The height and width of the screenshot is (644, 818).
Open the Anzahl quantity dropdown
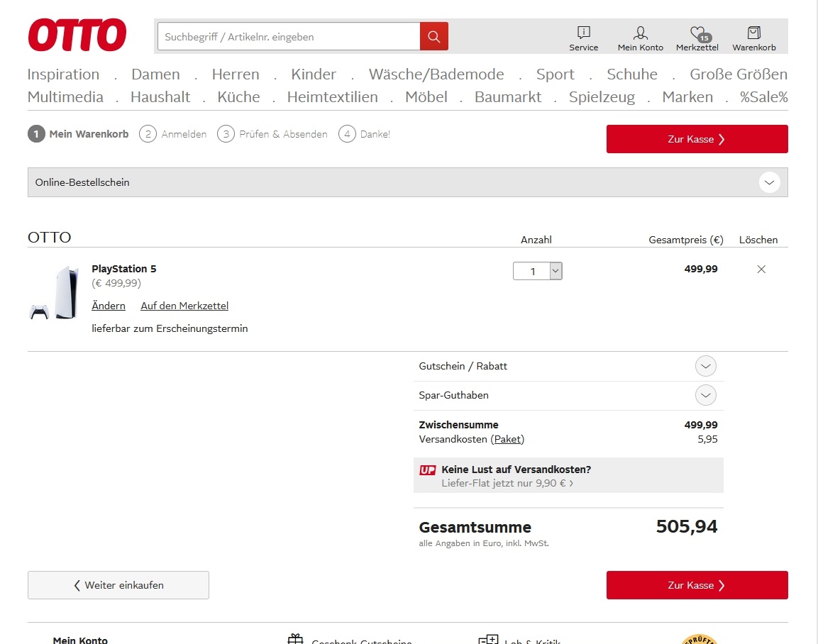pyautogui.click(x=537, y=271)
